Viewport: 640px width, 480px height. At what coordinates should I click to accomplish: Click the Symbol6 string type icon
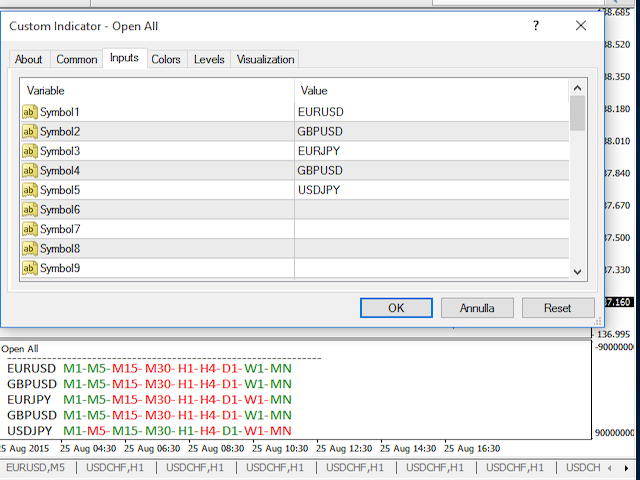(x=29, y=210)
